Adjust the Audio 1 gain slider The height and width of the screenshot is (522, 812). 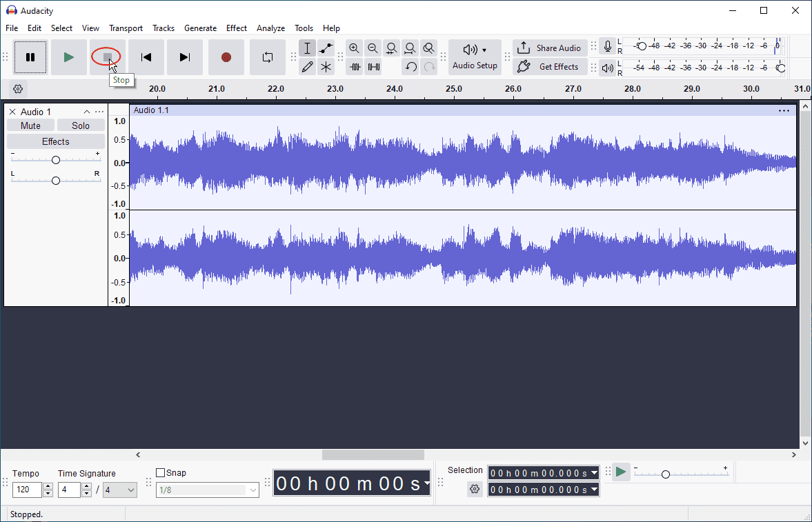(x=55, y=159)
